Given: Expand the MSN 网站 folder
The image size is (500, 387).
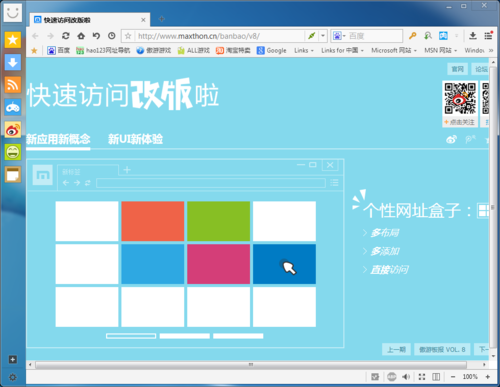Looking at the screenshot, I should coord(440,50).
